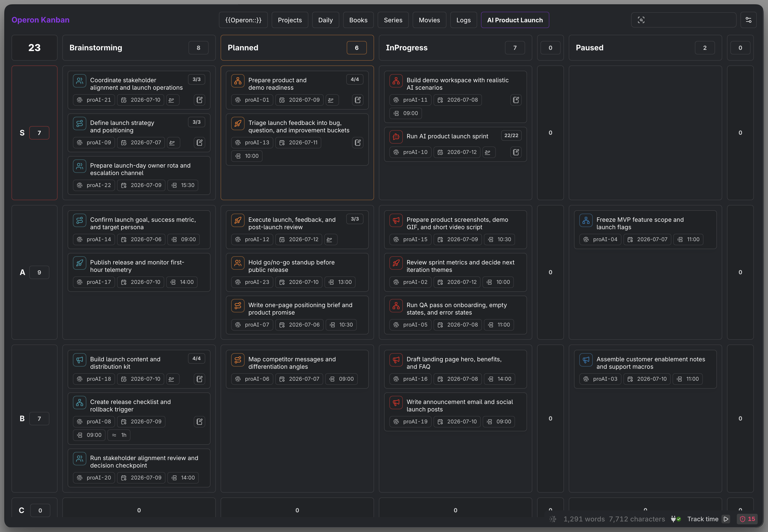Viewport: 768px width, 532px height.
Task: Open note icon on proAI-10 card
Action: tap(516, 152)
